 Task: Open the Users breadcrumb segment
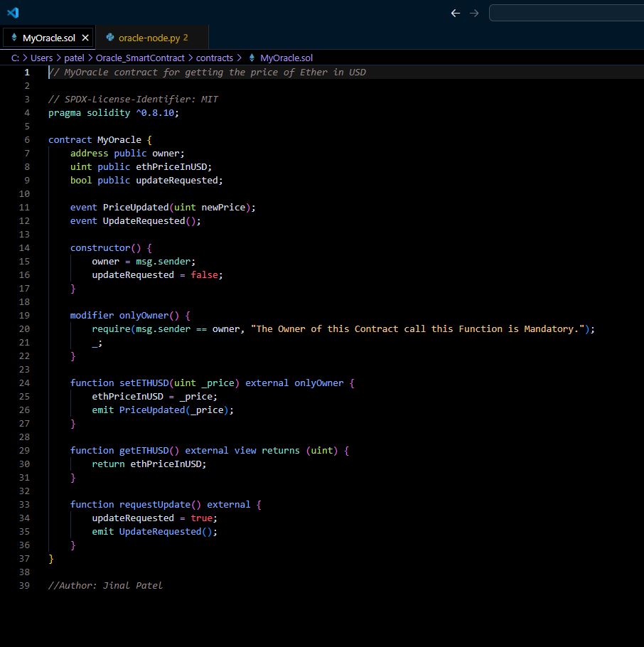coord(42,58)
